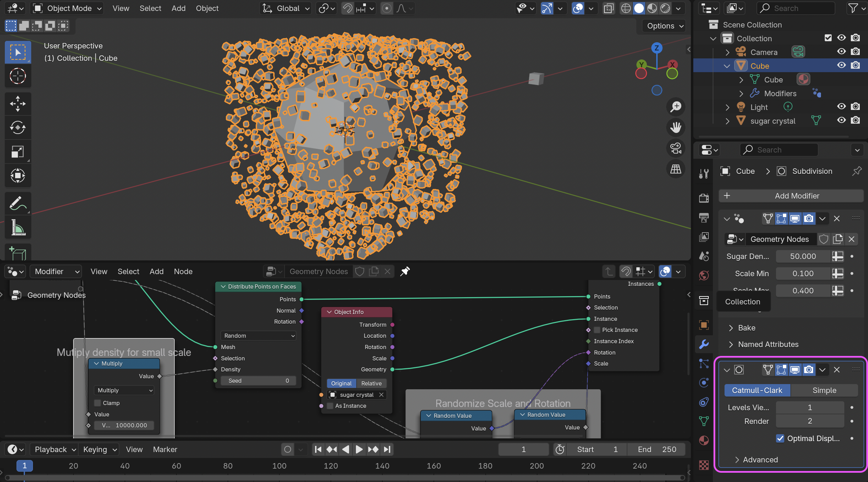
Task: Toggle the node editor pin icon
Action: point(405,271)
